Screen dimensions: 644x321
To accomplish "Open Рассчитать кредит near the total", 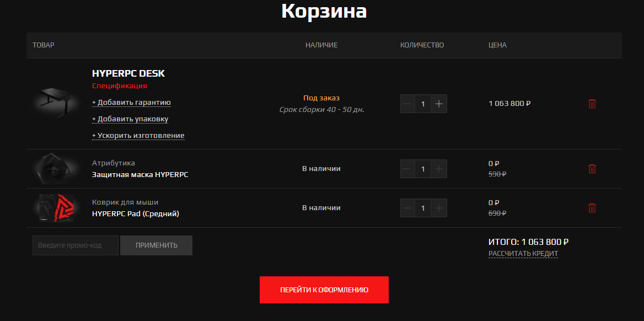I will (523, 254).
